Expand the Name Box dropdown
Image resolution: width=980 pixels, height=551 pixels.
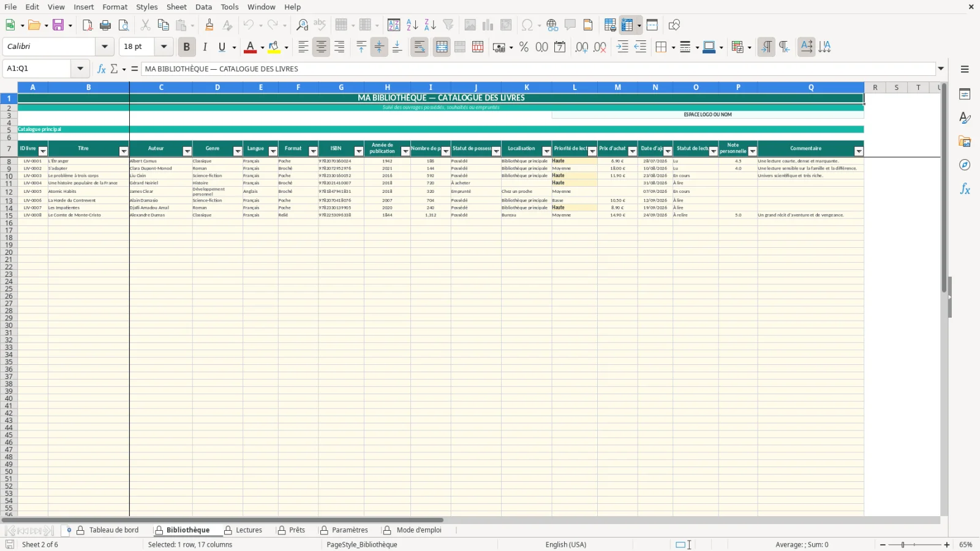click(x=80, y=69)
